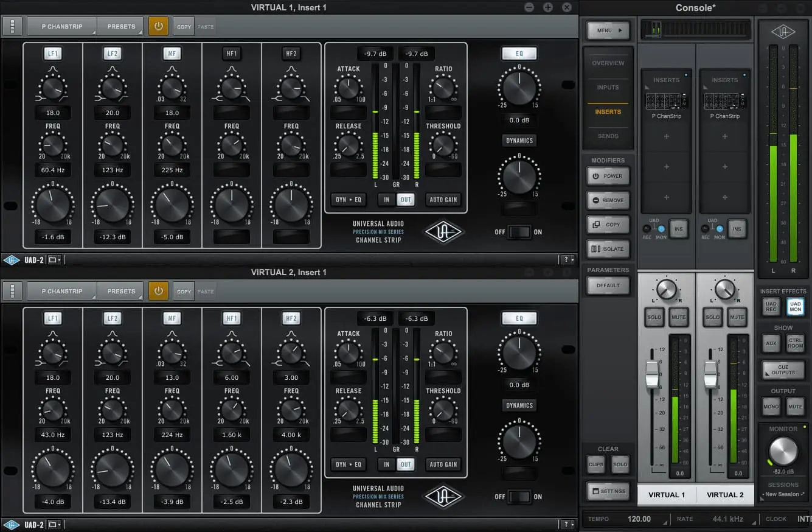Toggle LF2 band in Virtual 1 channel strip
The image size is (812, 532).
pyautogui.click(x=113, y=54)
